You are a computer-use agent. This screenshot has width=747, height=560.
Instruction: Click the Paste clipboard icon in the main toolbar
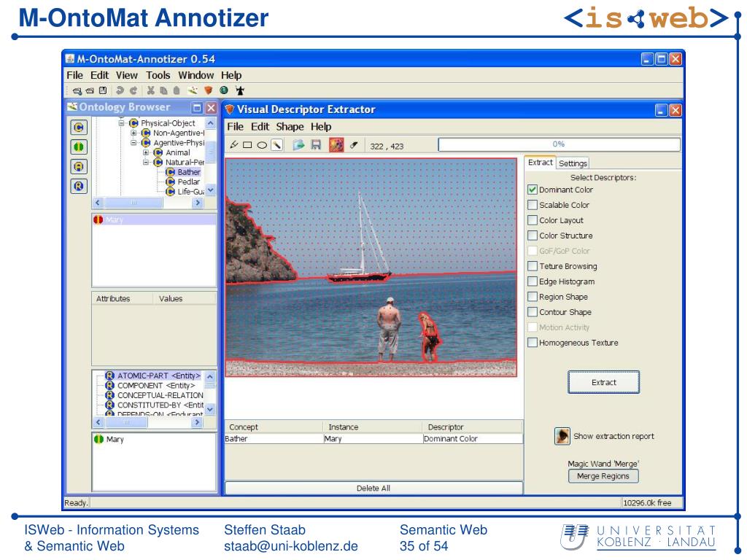177,90
